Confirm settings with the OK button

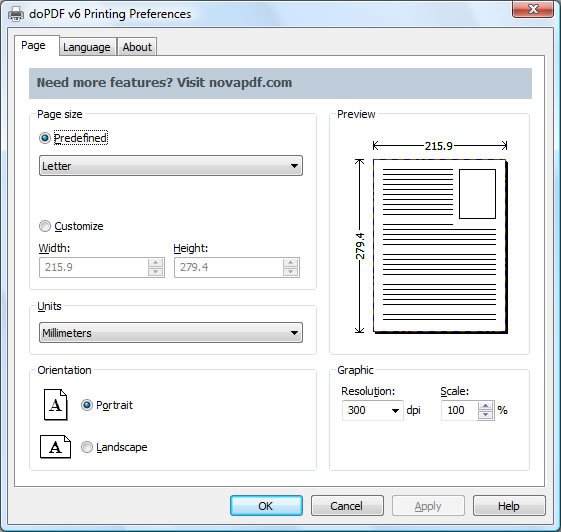[x=266, y=506]
